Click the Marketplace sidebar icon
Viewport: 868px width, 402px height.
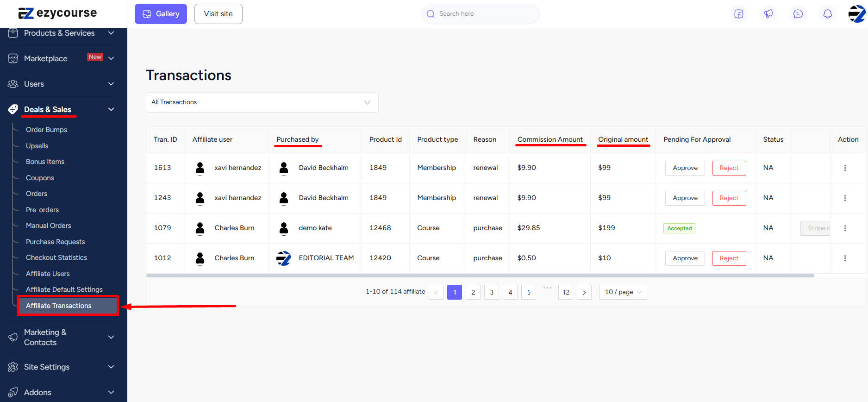tap(13, 58)
